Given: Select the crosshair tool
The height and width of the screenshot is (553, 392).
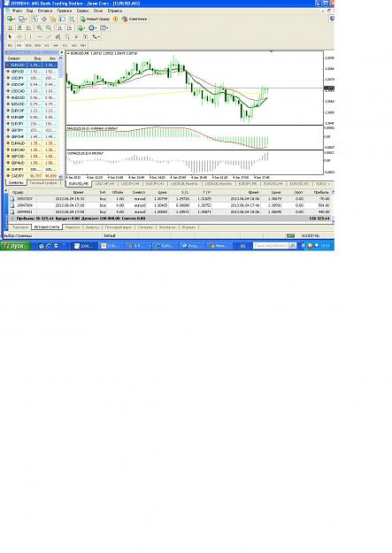Looking at the screenshot, I should pyautogui.click(x=19, y=36).
